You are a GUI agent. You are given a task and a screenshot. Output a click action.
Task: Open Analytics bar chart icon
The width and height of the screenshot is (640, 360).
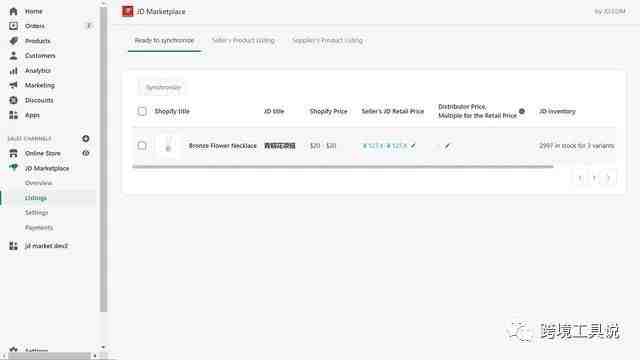pyautogui.click(x=13, y=71)
